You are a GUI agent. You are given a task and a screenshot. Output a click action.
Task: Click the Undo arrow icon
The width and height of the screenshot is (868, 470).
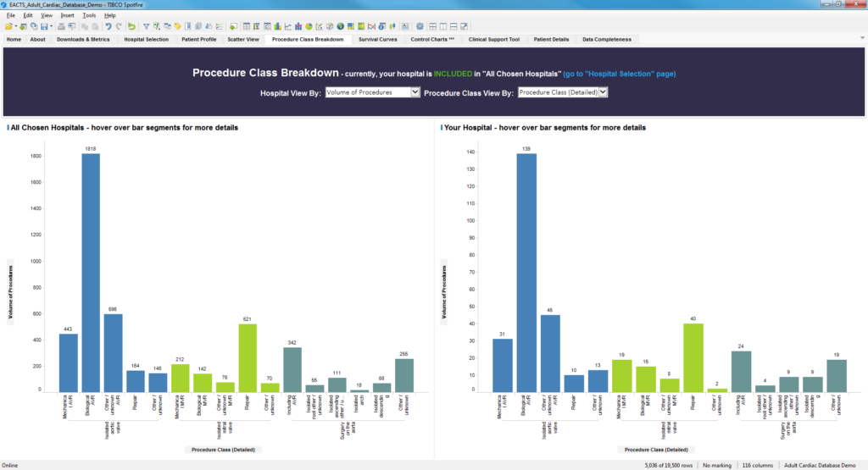pos(108,26)
